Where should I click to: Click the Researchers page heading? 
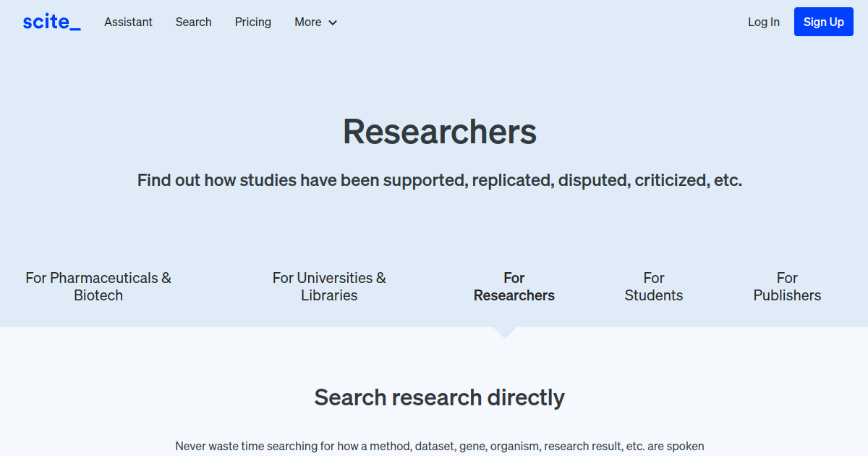click(x=440, y=131)
